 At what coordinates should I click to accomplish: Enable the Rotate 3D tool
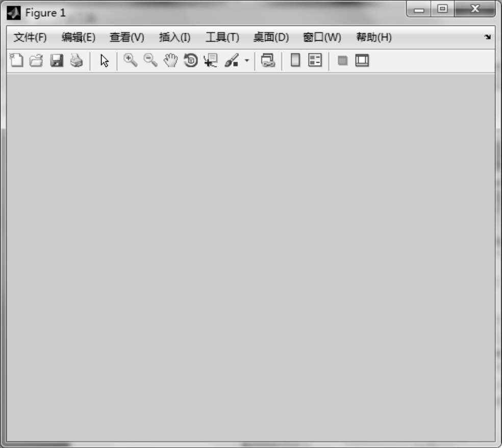click(191, 61)
